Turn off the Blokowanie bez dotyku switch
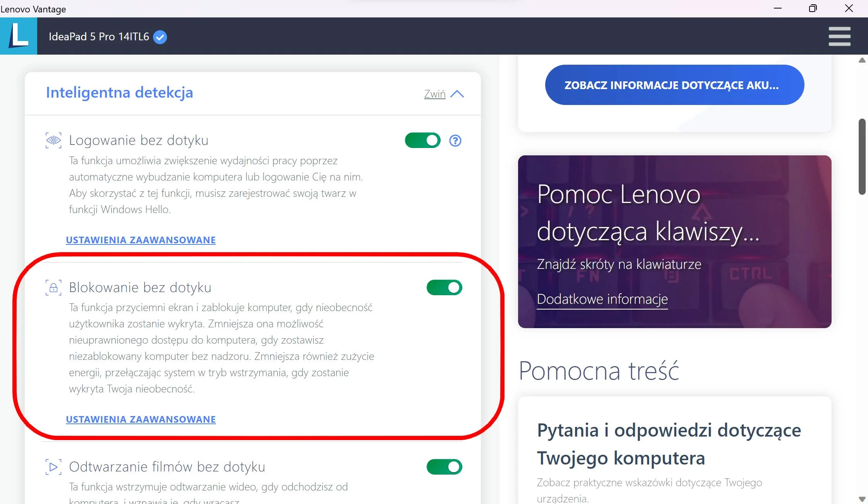 pos(444,287)
